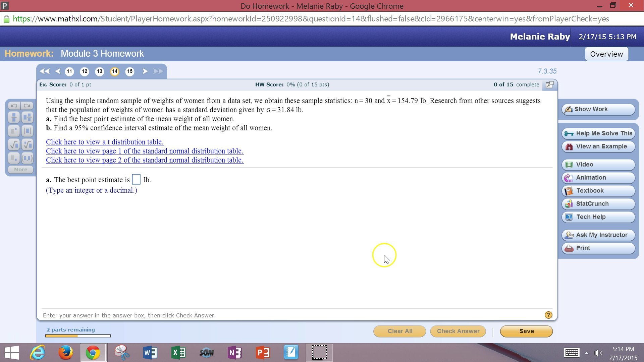Screen dimensions: 644x362
Task: Expand the More palette options
Action: 20,169
